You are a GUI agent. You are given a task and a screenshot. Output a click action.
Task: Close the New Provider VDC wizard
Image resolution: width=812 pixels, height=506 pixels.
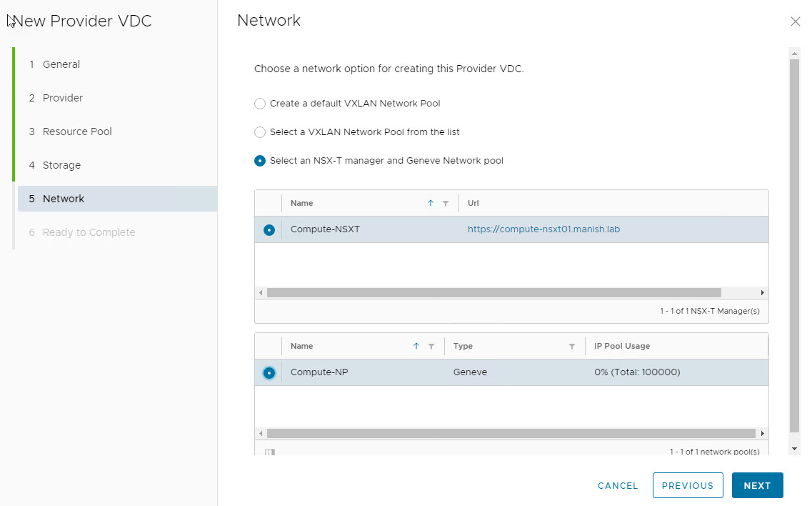795,21
